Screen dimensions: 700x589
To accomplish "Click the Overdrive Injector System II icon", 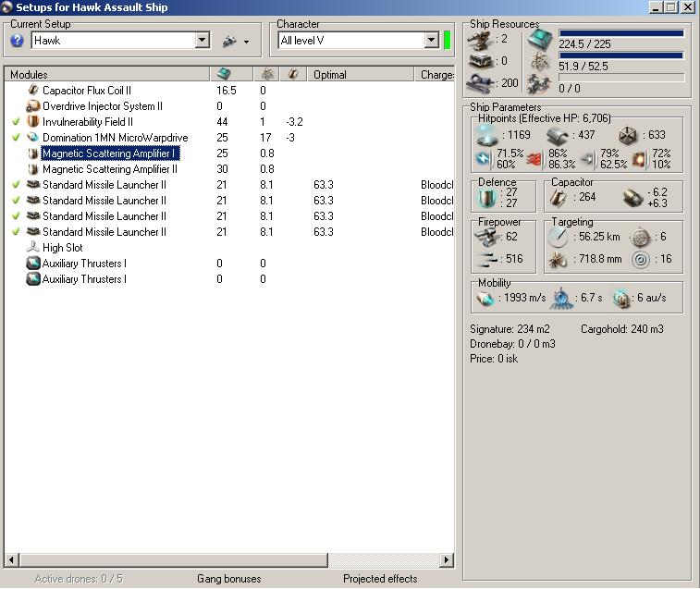I will tap(33, 105).
